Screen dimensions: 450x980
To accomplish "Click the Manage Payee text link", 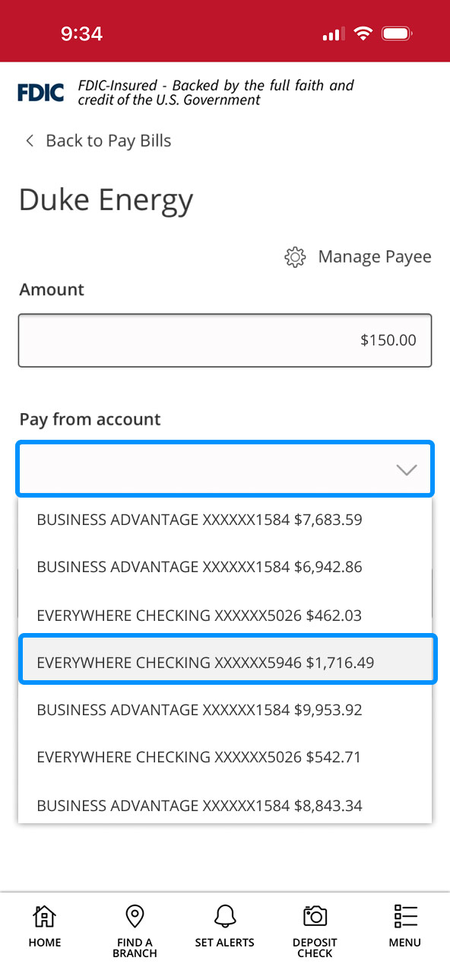I will 376,257.
